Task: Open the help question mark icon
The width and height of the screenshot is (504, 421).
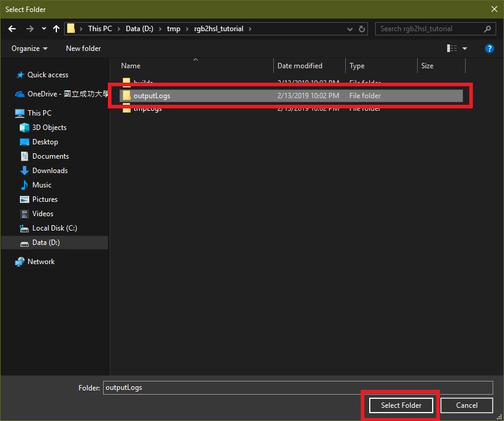Action: [x=490, y=49]
